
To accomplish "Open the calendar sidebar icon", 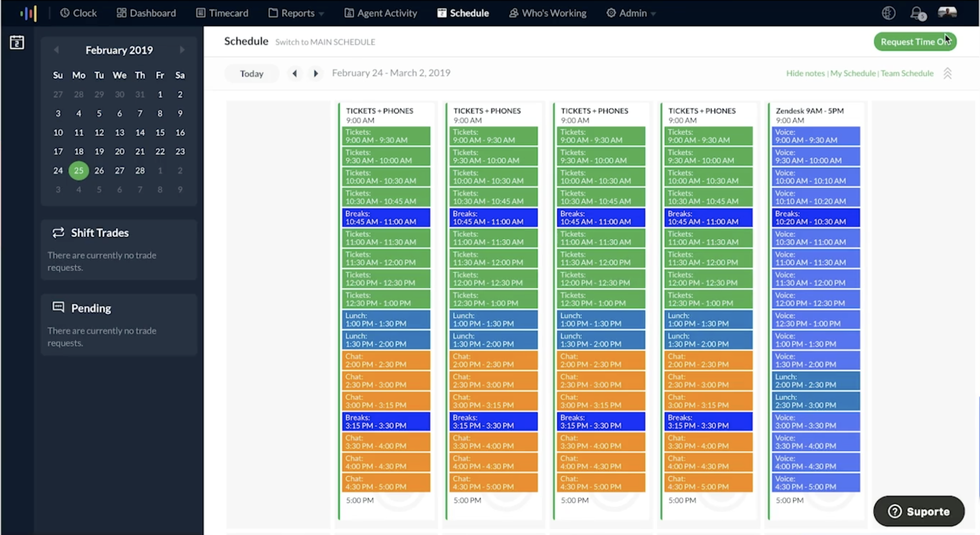I will click(x=17, y=43).
